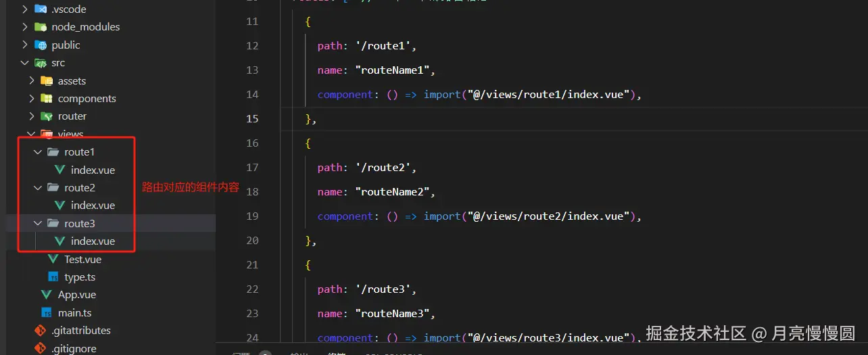Click the route1 open-folder icon

pyautogui.click(x=53, y=152)
